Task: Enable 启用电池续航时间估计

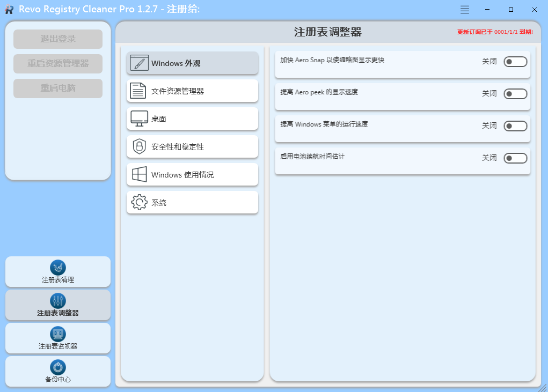Action: coord(515,158)
